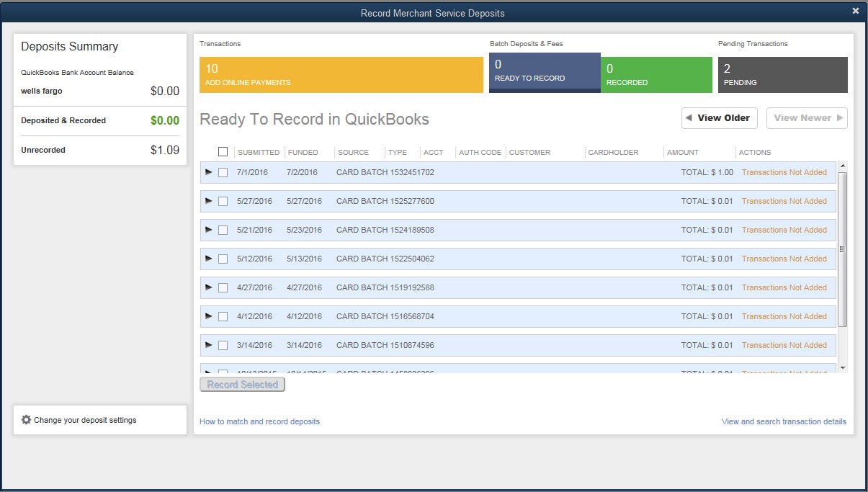Close the Record Merchant Service Deposits window

click(x=855, y=12)
